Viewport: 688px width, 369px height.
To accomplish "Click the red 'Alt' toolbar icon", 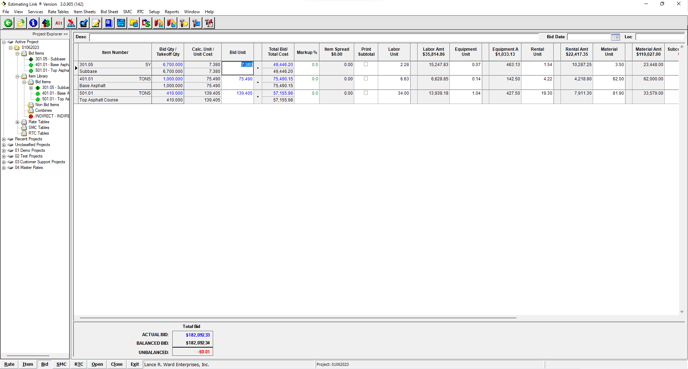I will (x=58, y=23).
